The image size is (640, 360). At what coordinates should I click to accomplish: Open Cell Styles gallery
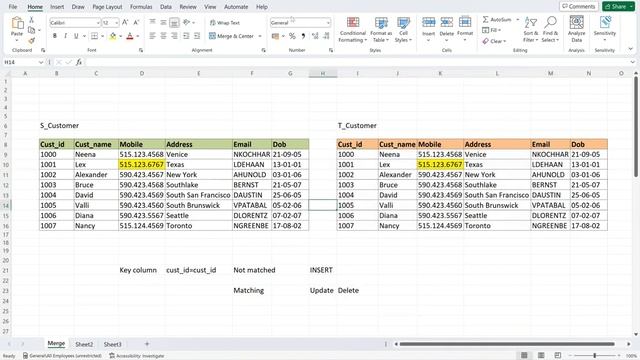tap(403, 29)
